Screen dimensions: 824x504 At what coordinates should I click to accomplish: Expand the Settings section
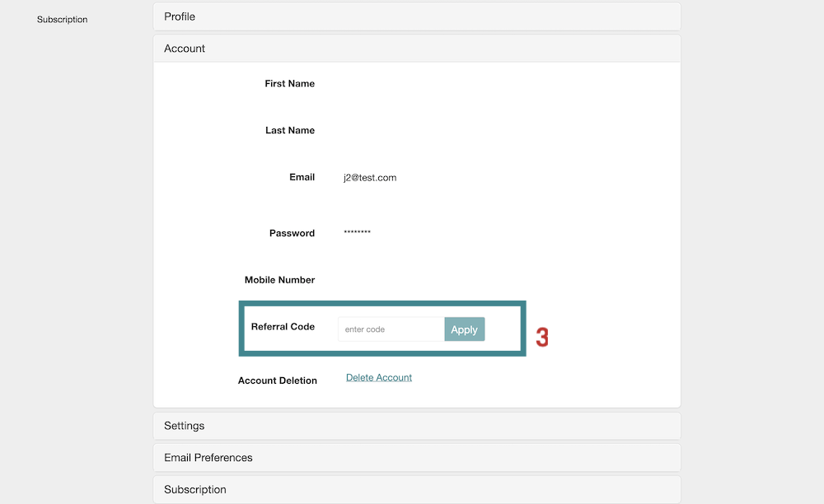coord(417,426)
